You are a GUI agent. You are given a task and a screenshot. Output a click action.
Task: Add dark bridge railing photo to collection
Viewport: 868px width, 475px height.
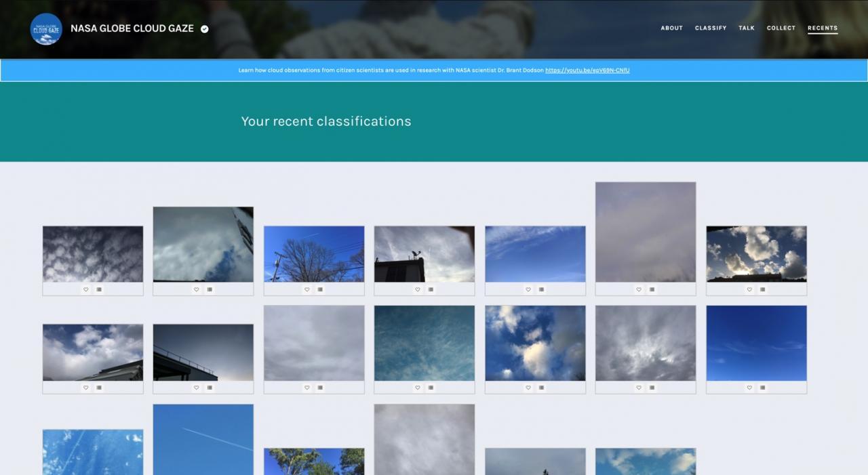(x=210, y=388)
